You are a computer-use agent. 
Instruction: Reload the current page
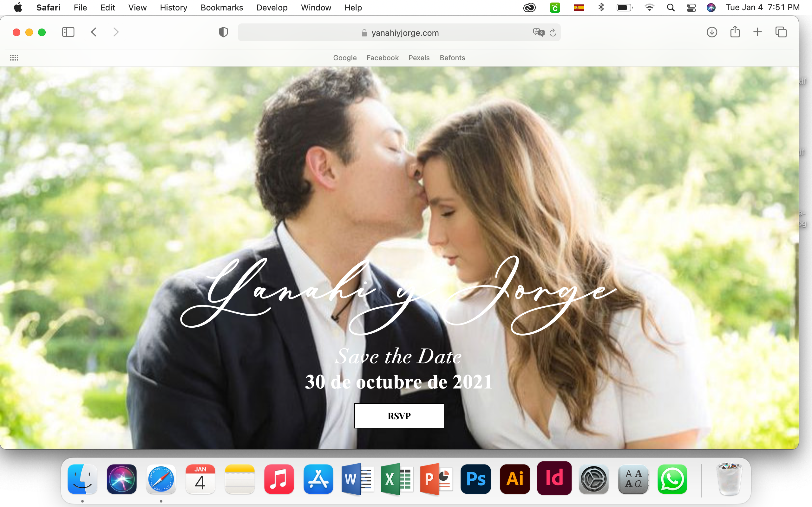pos(553,33)
